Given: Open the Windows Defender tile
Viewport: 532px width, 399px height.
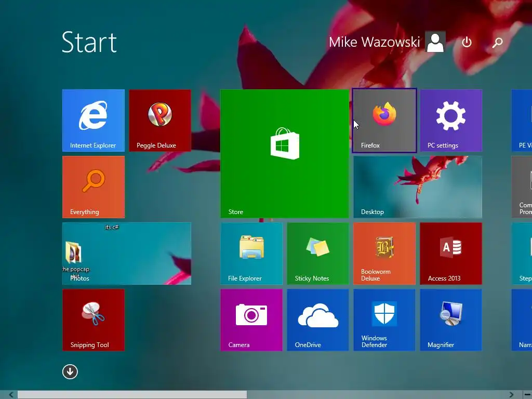Looking at the screenshot, I should click(384, 320).
